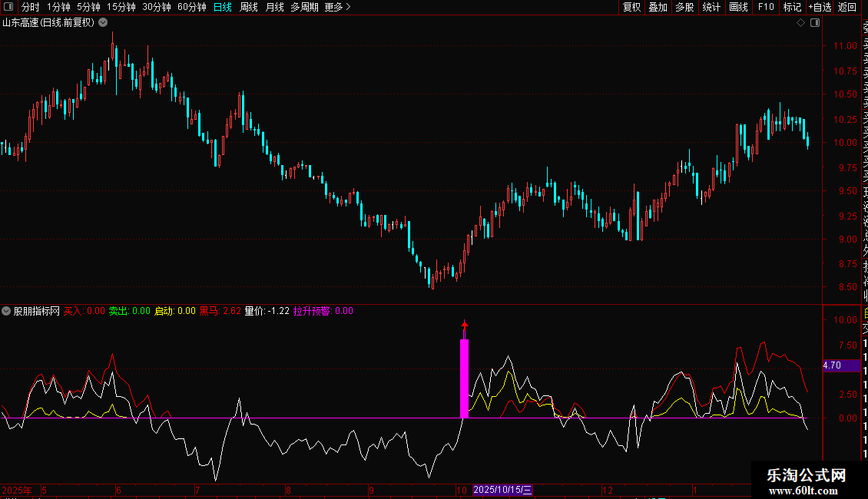Click the 标记 mark button
868x499 pixels.
pyautogui.click(x=792, y=7)
